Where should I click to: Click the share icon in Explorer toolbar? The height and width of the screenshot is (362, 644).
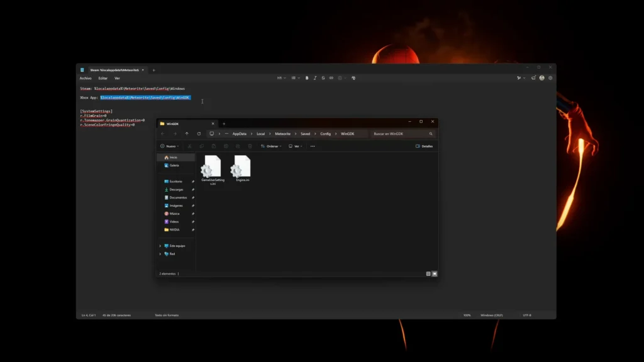pos(238,146)
